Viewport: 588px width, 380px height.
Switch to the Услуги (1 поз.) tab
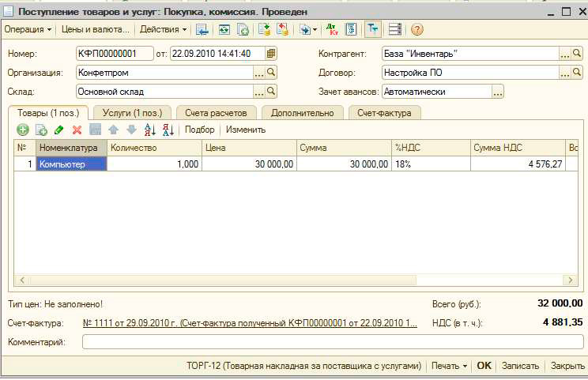pyautogui.click(x=132, y=113)
